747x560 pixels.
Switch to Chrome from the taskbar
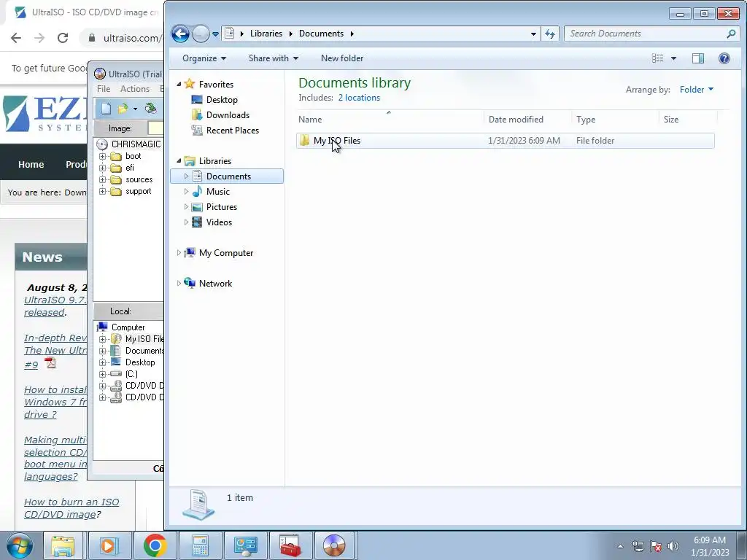click(x=155, y=545)
